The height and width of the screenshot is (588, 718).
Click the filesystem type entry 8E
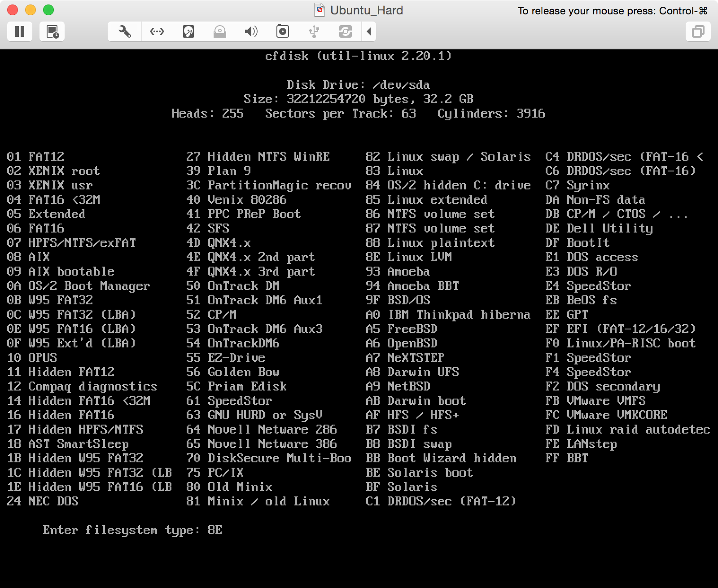pos(215,530)
